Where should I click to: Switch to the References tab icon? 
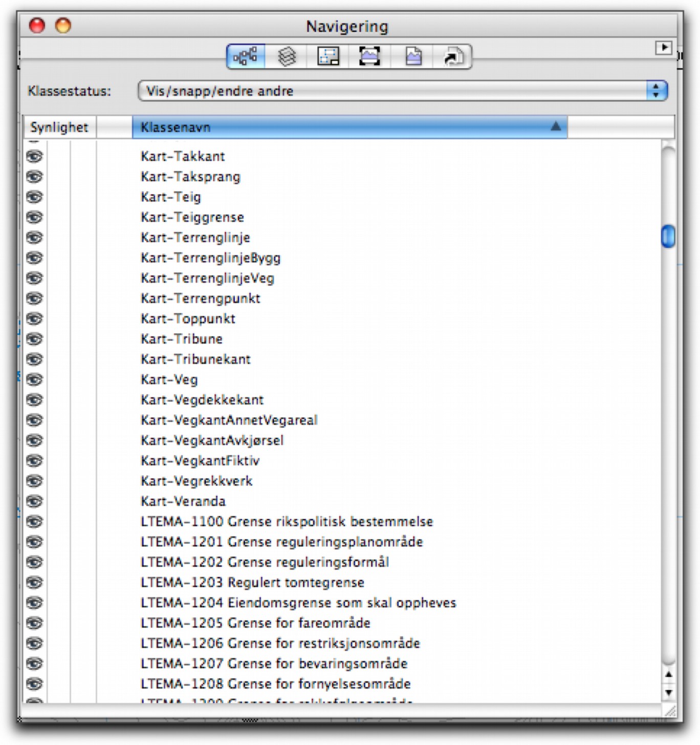pyautogui.click(x=452, y=56)
